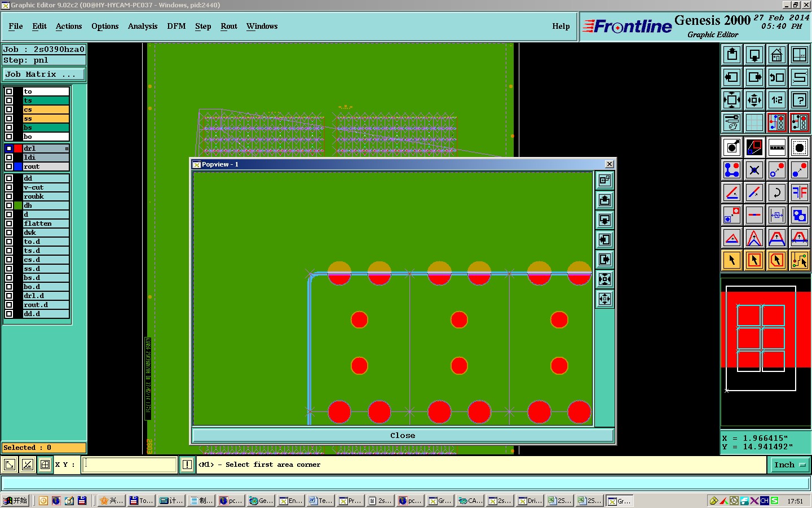Toggle checkbox for the 'flatten' layer
Image resolution: width=812 pixels, height=508 pixels.
tap(9, 224)
